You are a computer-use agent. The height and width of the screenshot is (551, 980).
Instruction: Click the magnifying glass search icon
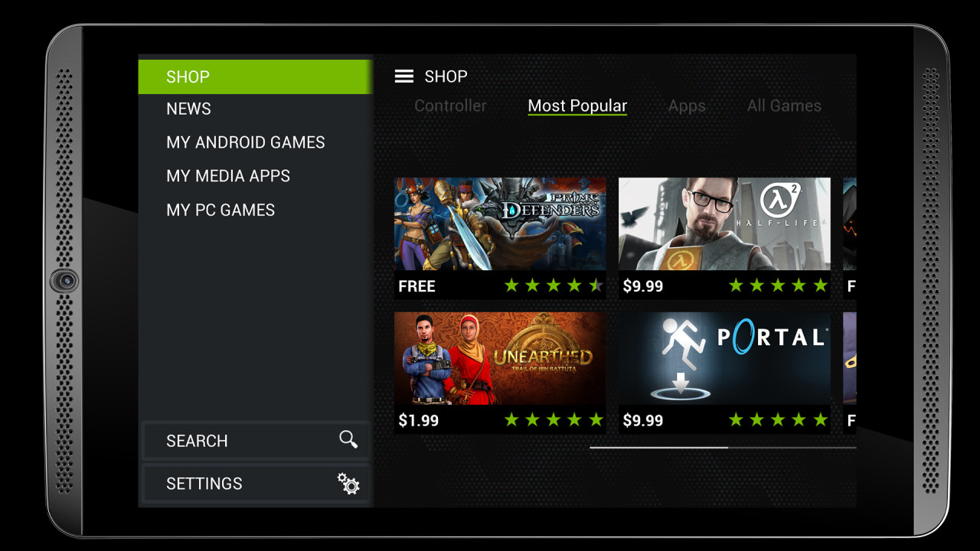(x=348, y=439)
